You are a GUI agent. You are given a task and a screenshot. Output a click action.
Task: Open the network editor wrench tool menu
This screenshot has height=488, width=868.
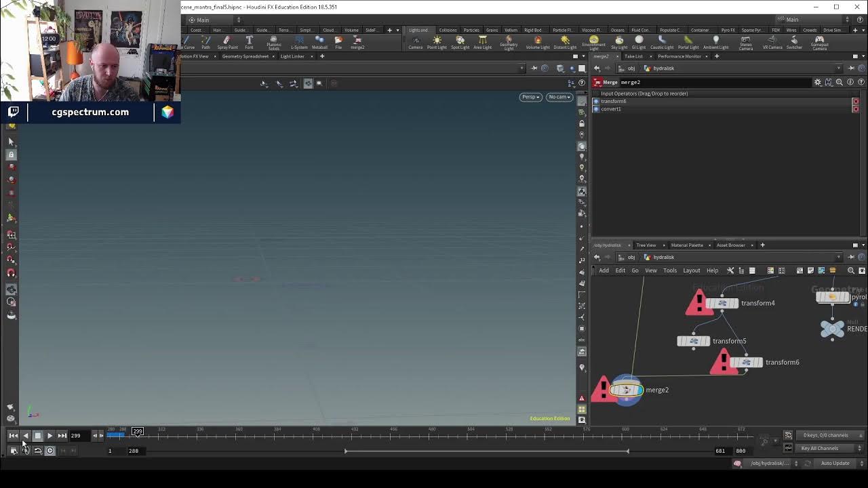pos(730,270)
